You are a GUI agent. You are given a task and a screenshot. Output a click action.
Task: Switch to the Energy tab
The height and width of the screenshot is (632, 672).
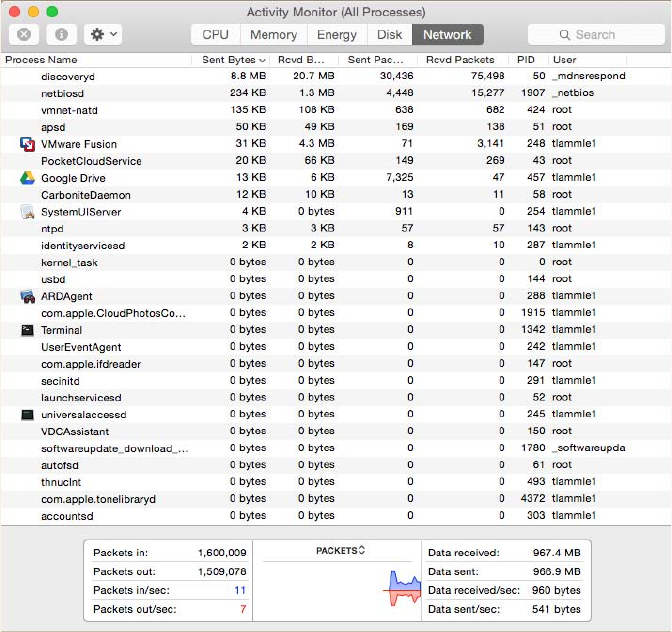click(337, 35)
